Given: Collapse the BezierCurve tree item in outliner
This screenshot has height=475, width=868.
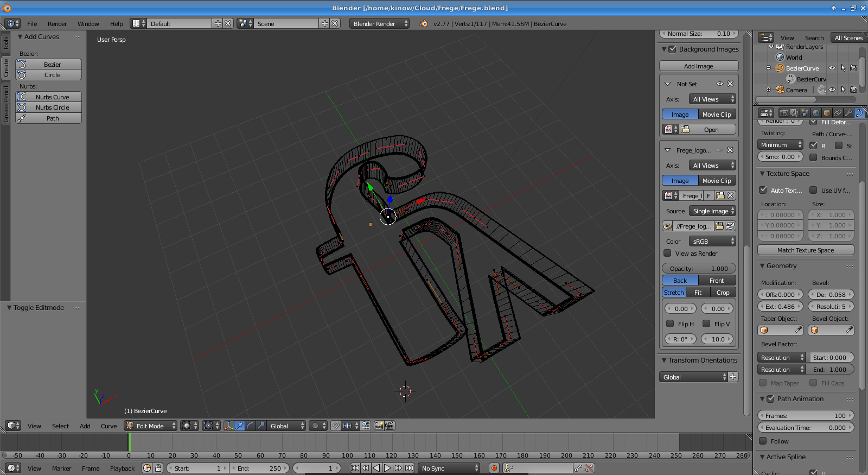Looking at the screenshot, I should pyautogui.click(x=769, y=68).
